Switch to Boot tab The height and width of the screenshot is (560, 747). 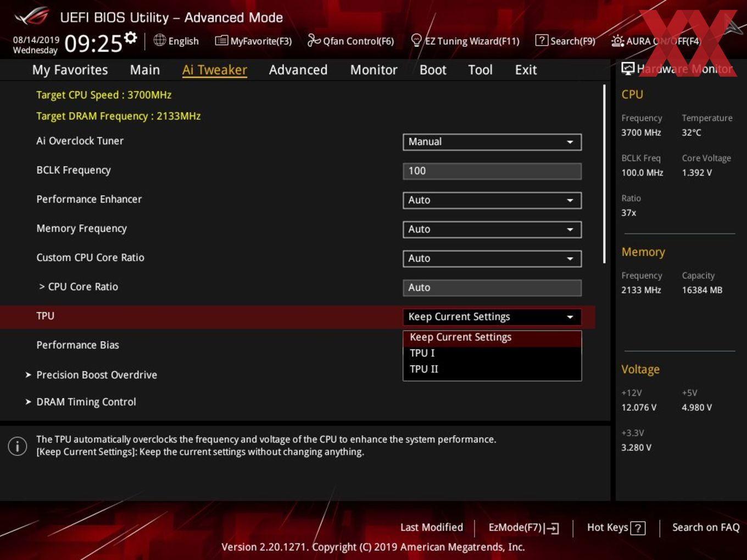coord(433,70)
